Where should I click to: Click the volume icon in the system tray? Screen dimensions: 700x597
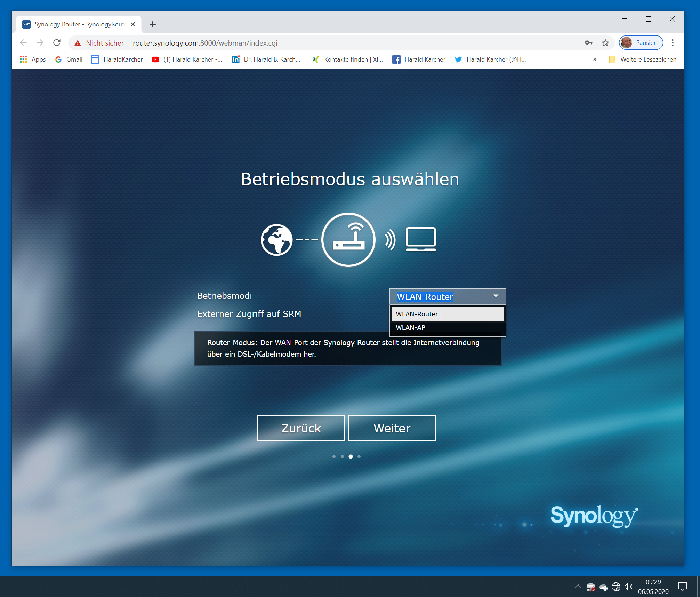point(628,587)
